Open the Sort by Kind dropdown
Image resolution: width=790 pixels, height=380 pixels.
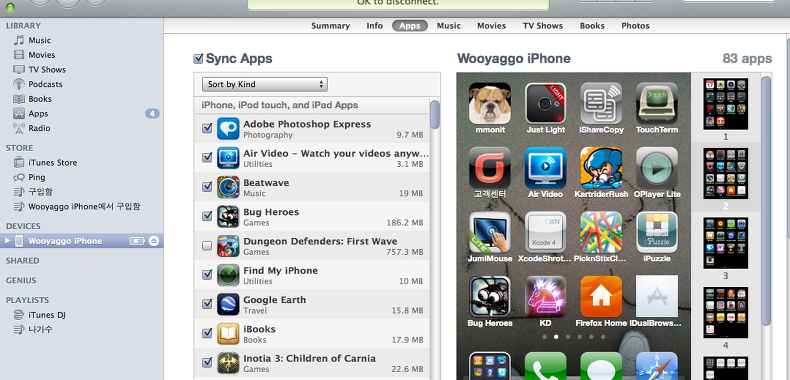(265, 84)
